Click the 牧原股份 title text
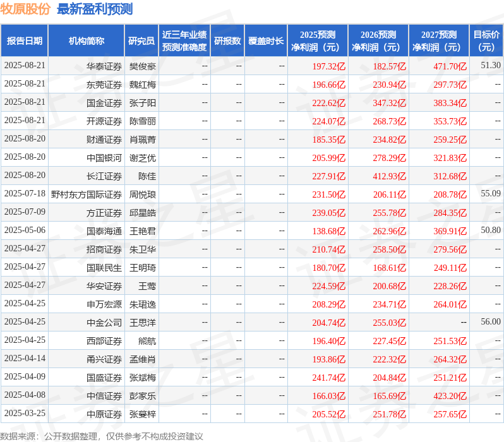 tap(25, 9)
